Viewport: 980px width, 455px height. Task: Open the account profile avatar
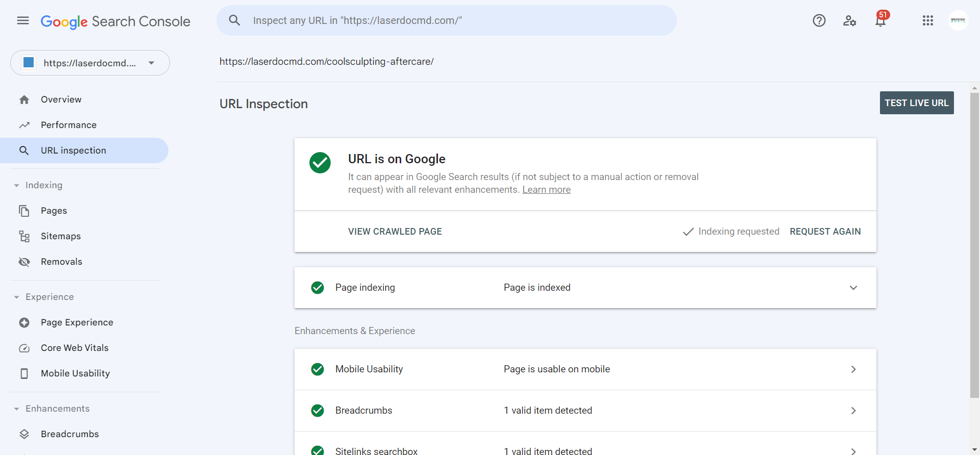coord(958,20)
